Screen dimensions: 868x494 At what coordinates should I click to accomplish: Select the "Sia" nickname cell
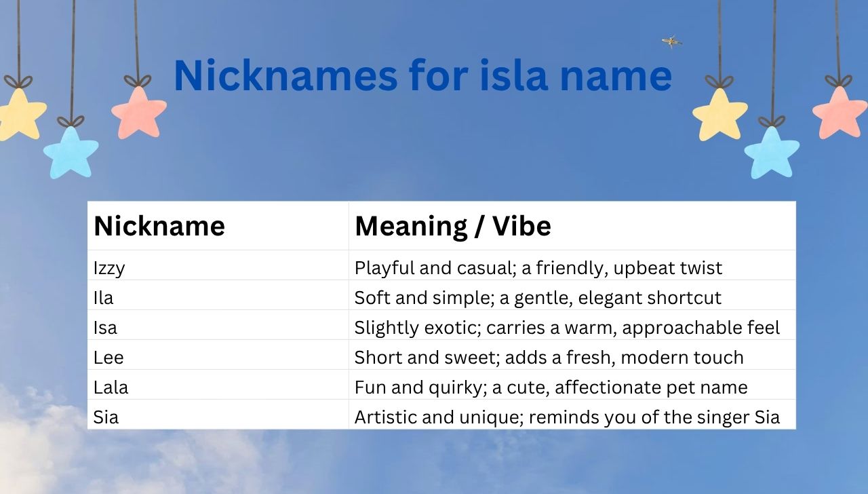click(106, 417)
